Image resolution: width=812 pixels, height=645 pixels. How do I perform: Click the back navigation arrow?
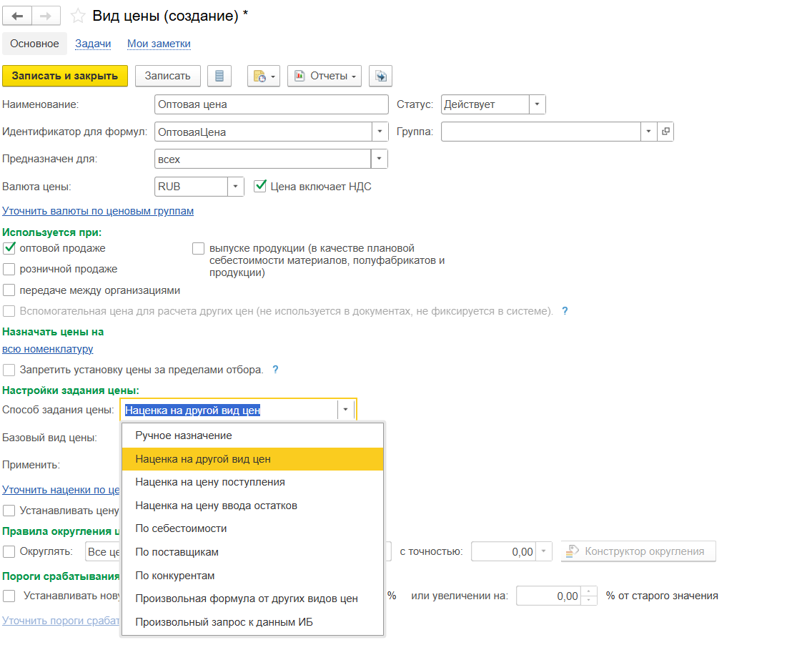18,16
